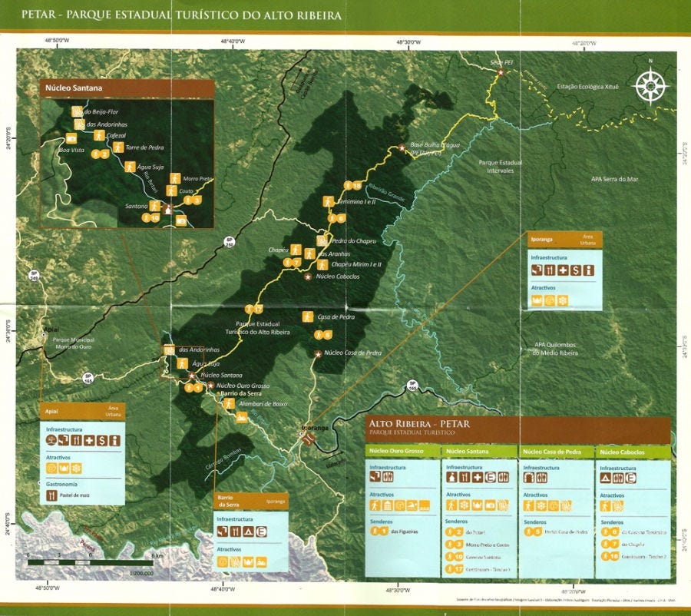
Task: Select the camping tent icon in Barrio da Serra panel
Action: (x=248, y=532)
